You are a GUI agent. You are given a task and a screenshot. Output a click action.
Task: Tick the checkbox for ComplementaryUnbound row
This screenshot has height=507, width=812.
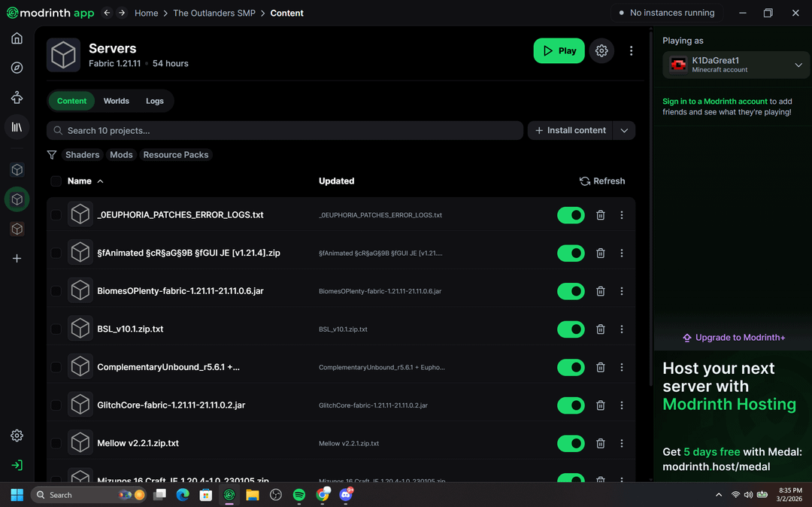point(56,367)
